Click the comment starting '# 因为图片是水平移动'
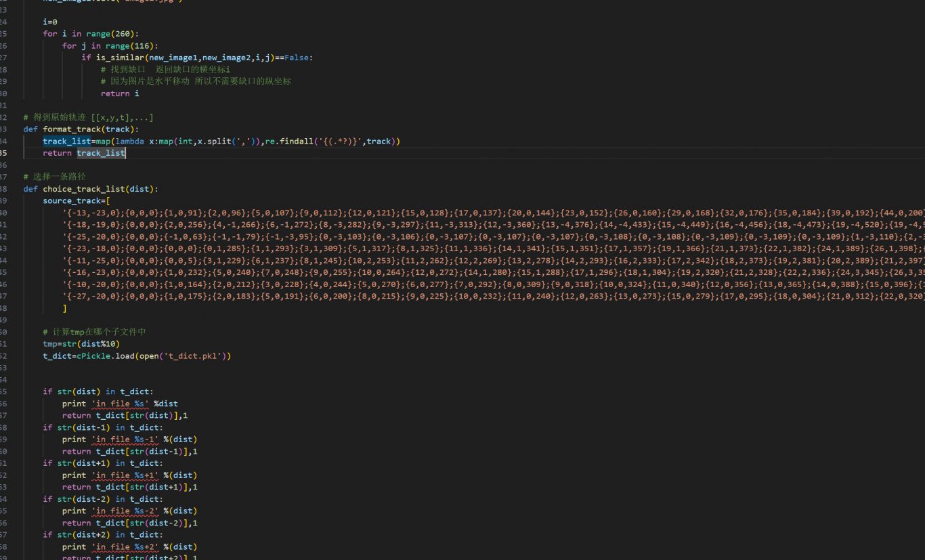Image resolution: width=925 pixels, height=560 pixels. (196, 81)
